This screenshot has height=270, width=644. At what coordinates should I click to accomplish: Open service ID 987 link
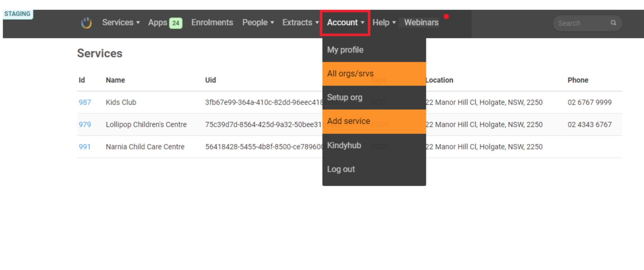(85, 102)
